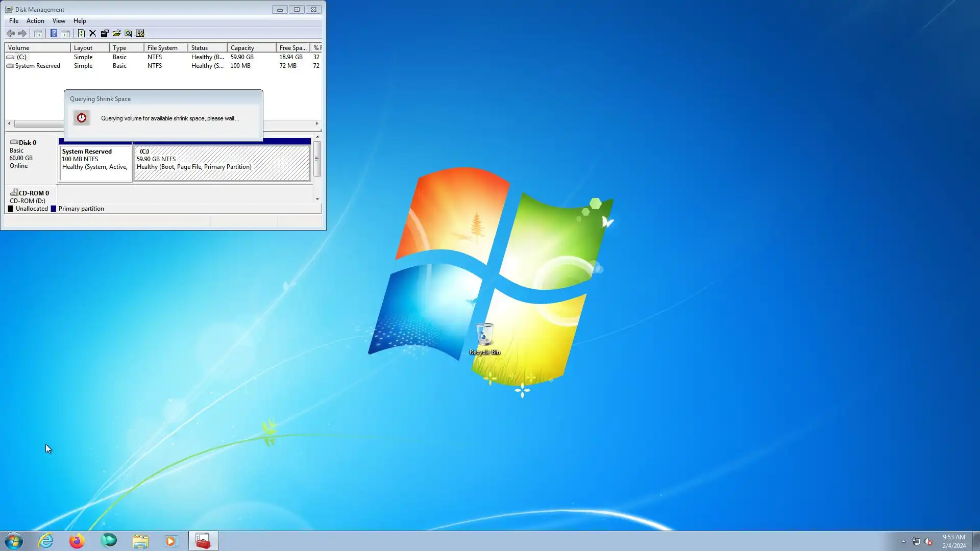980x551 pixels.
Task: Click the Show/Hide Console Tree icon
Action: coord(38,34)
